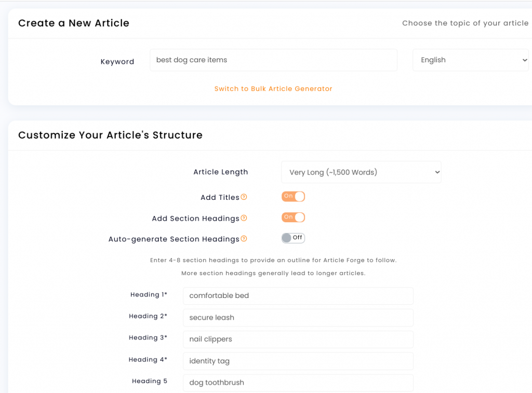Viewport: 532px width, 393px height.
Task: Click Heading 4 field containing identity tag
Action: pyautogui.click(x=298, y=361)
